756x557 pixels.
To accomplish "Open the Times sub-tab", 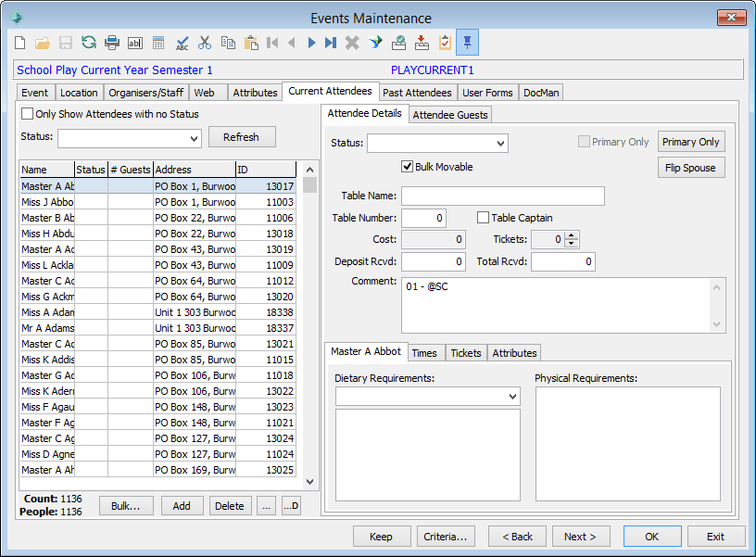I will coord(424,353).
